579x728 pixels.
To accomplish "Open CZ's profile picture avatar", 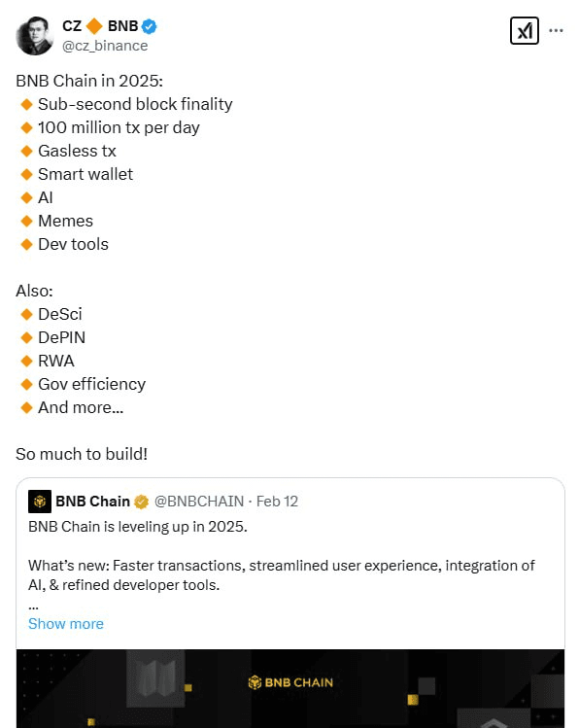I will click(x=34, y=36).
